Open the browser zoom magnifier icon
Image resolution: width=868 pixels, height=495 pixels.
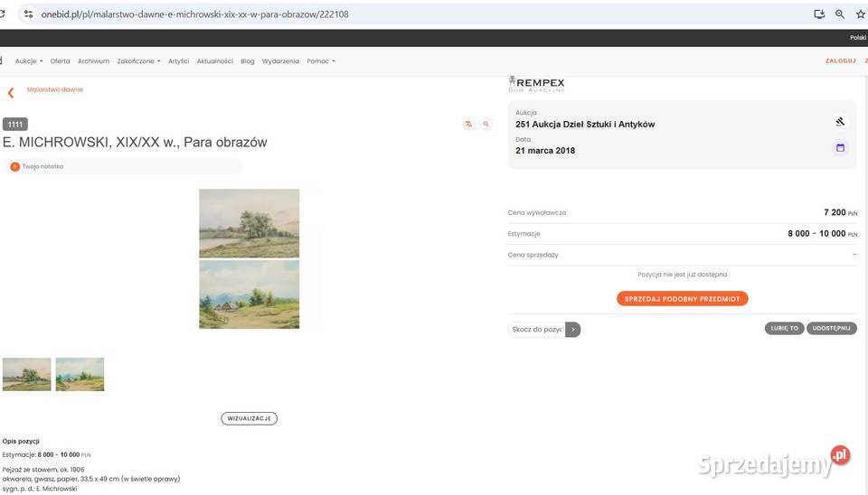point(840,14)
